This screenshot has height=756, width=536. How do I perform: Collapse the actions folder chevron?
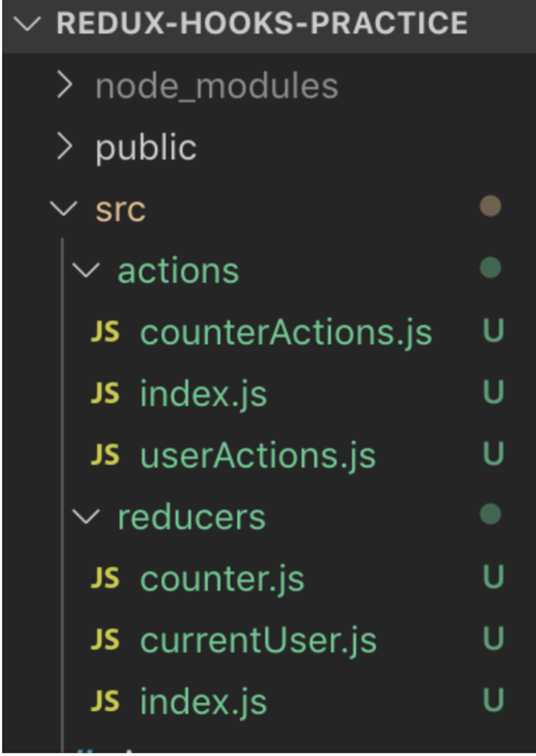[x=87, y=271]
